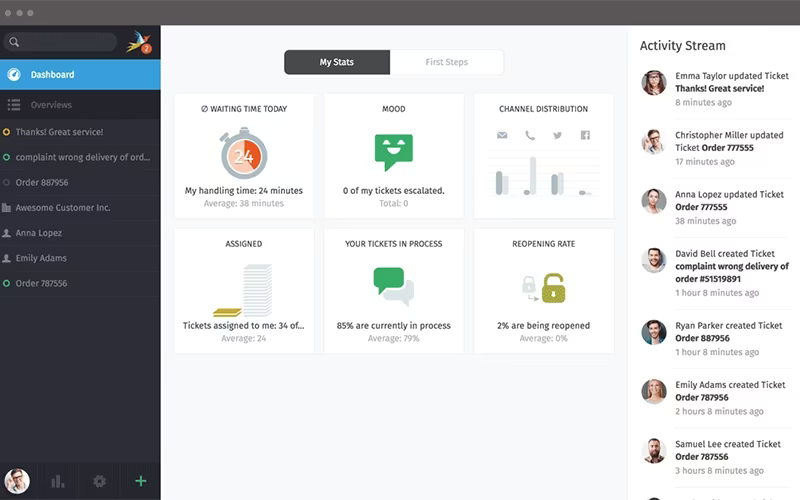Viewport: 800px width, 500px height.
Task: Click the stacked paper Assigned icon
Action: (x=243, y=290)
